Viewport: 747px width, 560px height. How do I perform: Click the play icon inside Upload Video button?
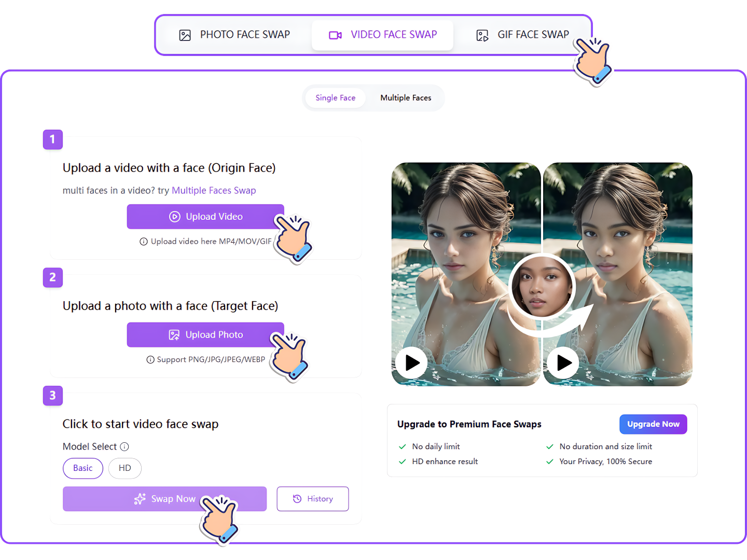[175, 217]
